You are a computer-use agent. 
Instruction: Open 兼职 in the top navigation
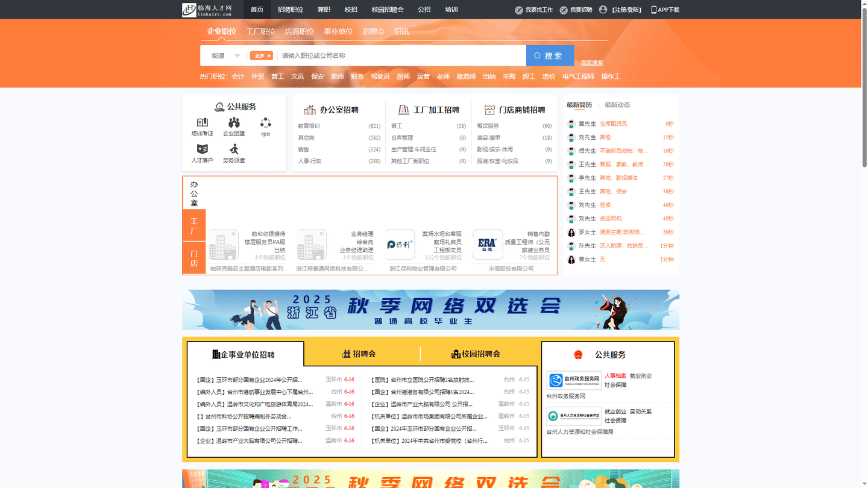pos(324,10)
